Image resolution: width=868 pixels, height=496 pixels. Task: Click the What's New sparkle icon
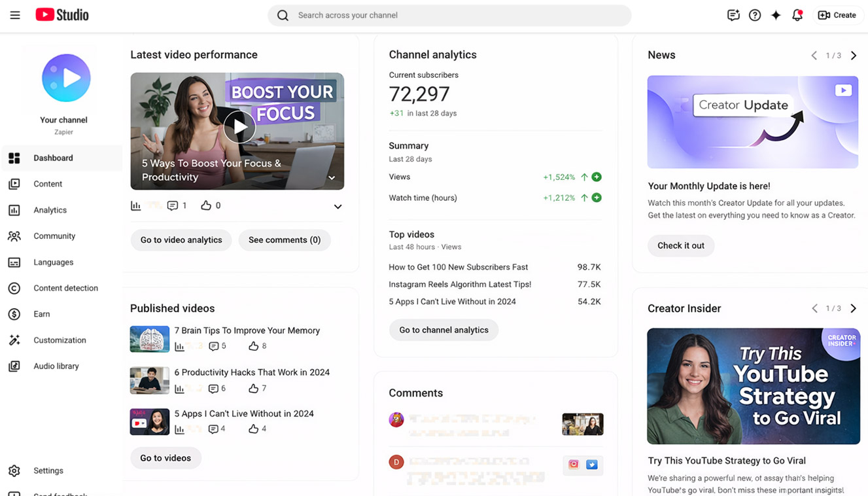coord(776,14)
